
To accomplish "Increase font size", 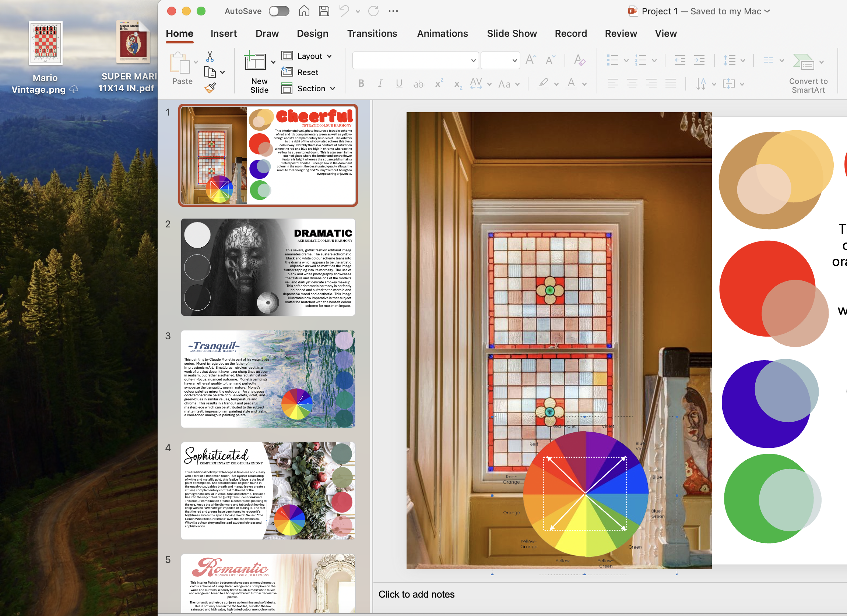I will pyautogui.click(x=530, y=60).
